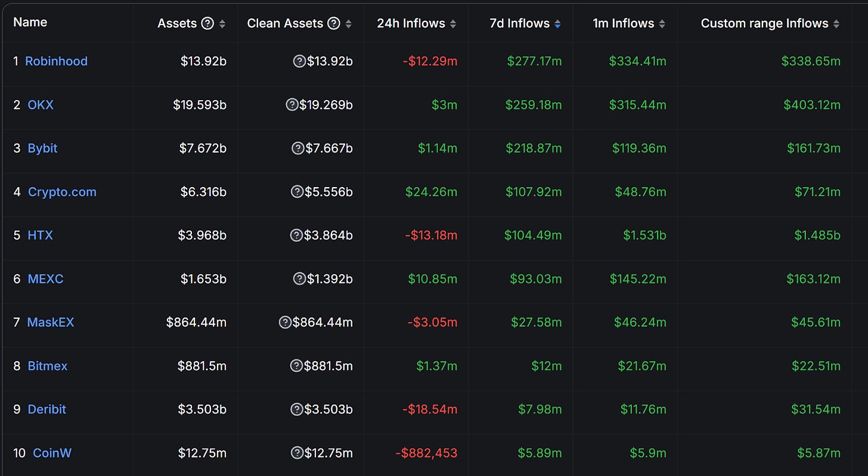Screen dimensions: 868x476
Task: Open the HTX exchange link
Action: [x=40, y=235]
